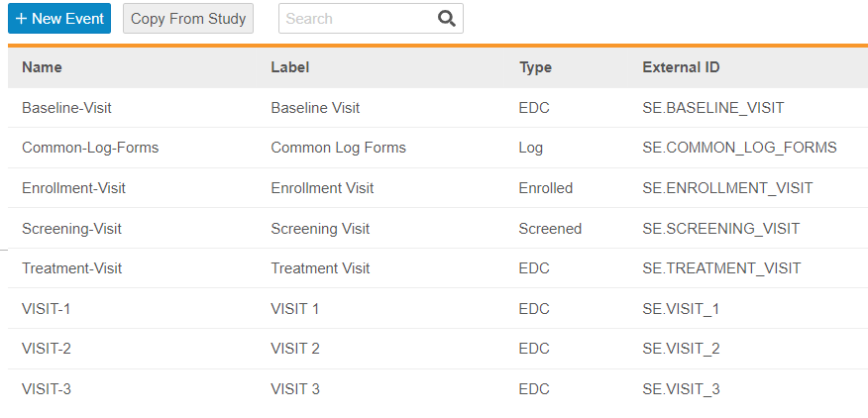Open the Screening-Visit event
This screenshot has height=418, width=868.
[x=71, y=229]
